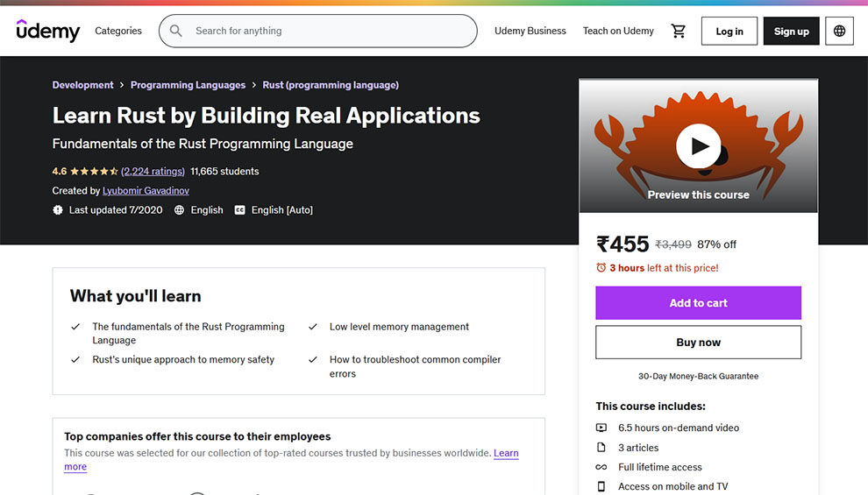Click chevron after Programming Languages breadcrumb

coord(254,85)
